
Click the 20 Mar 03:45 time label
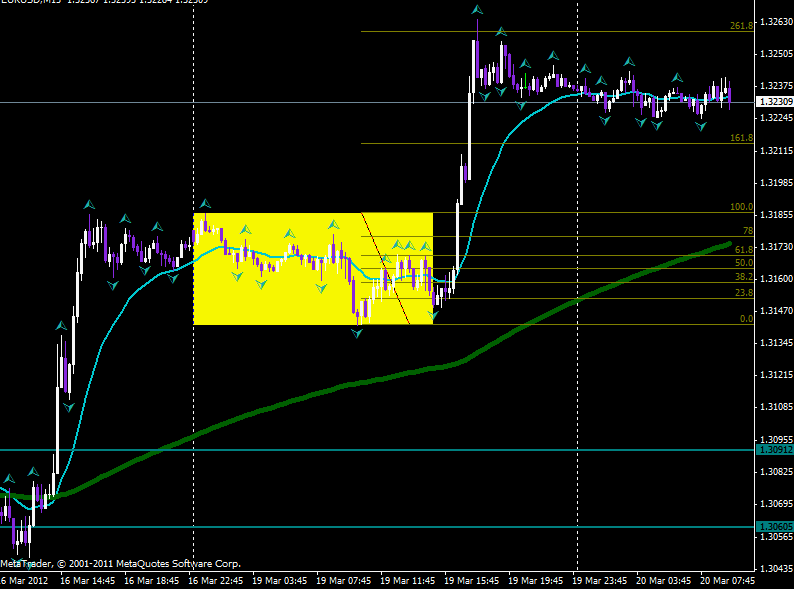663,581
